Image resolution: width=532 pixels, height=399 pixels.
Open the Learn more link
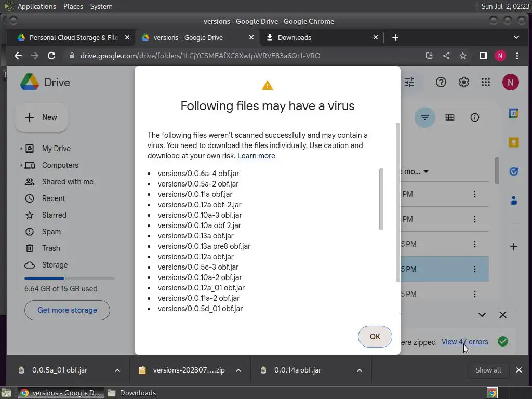pyautogui.click(x=256, y=156)
